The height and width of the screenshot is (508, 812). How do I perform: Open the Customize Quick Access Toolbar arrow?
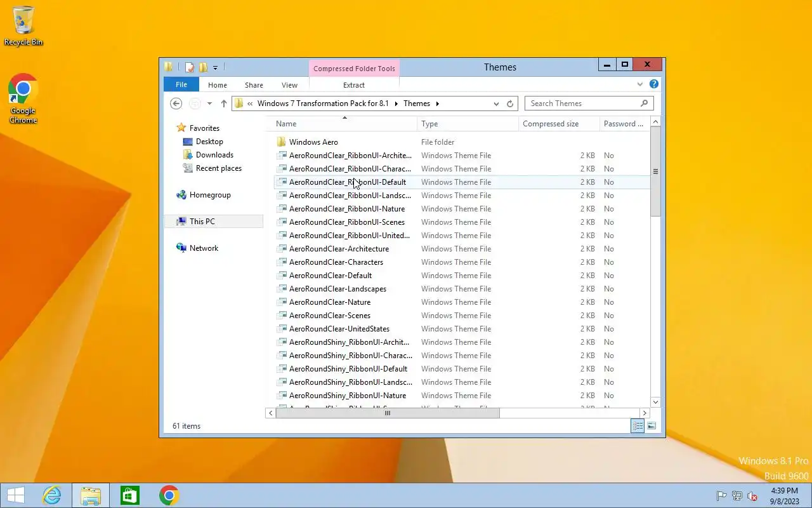click(x=215, y=67)
